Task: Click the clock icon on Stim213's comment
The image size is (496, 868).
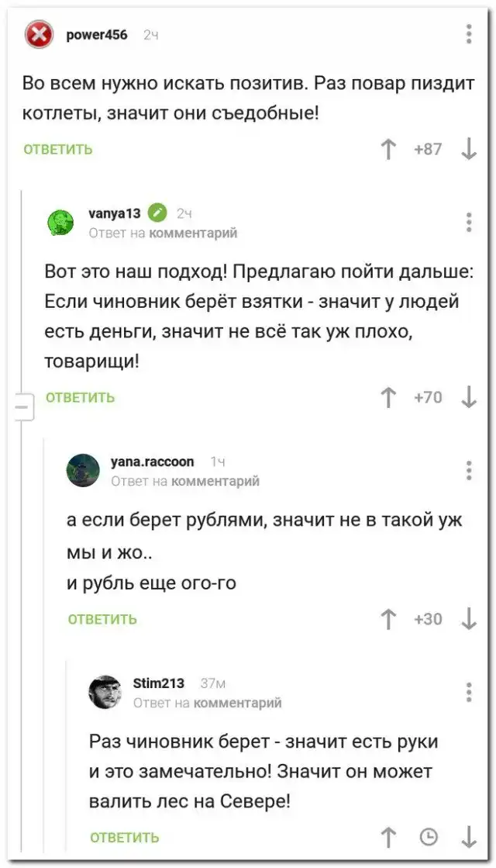Action: coord(428,836)
